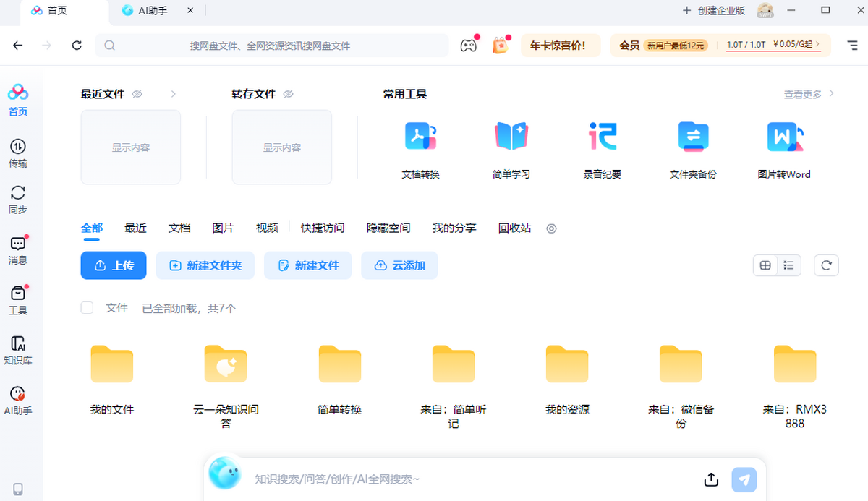Check the select-all files checkbox
This screenshot has height=501, width=868.
tap(87, 307)
